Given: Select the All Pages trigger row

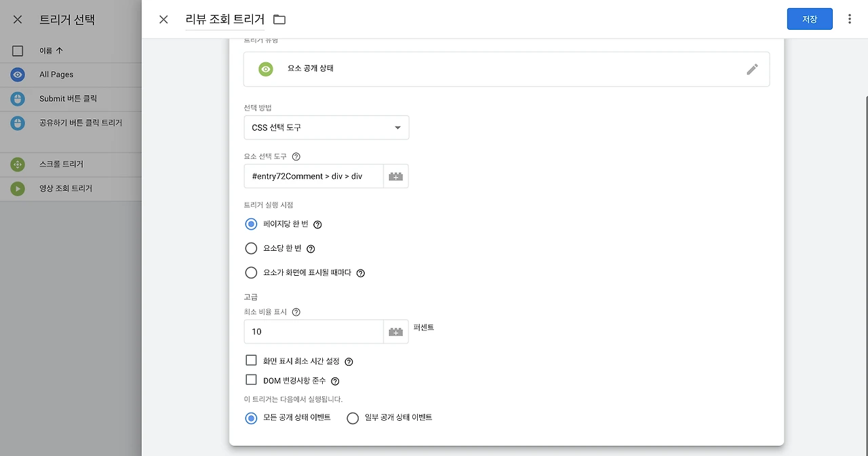Looking at the screenshot, I should click(71, 75).
